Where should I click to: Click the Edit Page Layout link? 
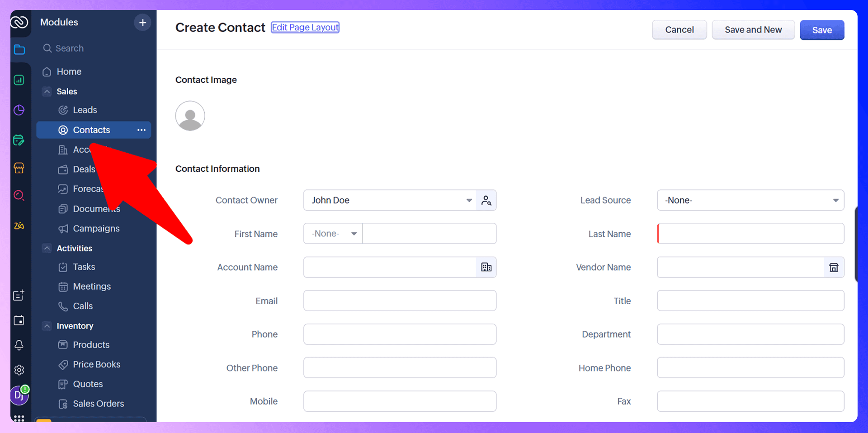click(305, 27)
